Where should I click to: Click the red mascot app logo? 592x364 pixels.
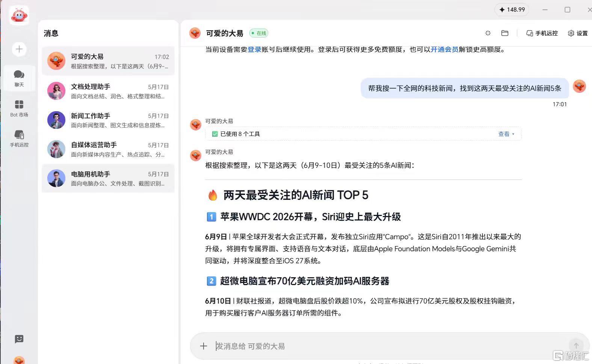coord(19,16)
